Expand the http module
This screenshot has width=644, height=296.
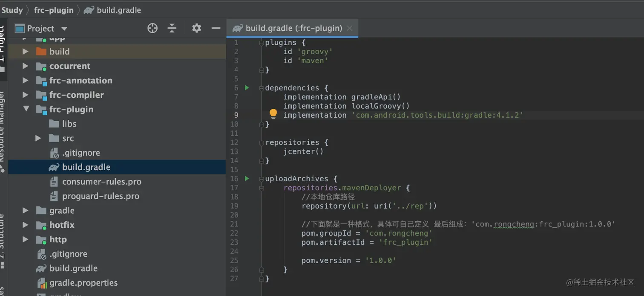[x=26, y=239]
